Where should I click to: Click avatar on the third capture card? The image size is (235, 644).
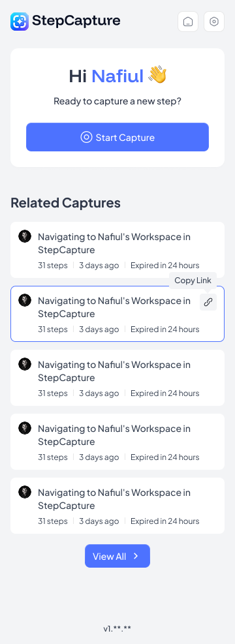coord(25,364)
